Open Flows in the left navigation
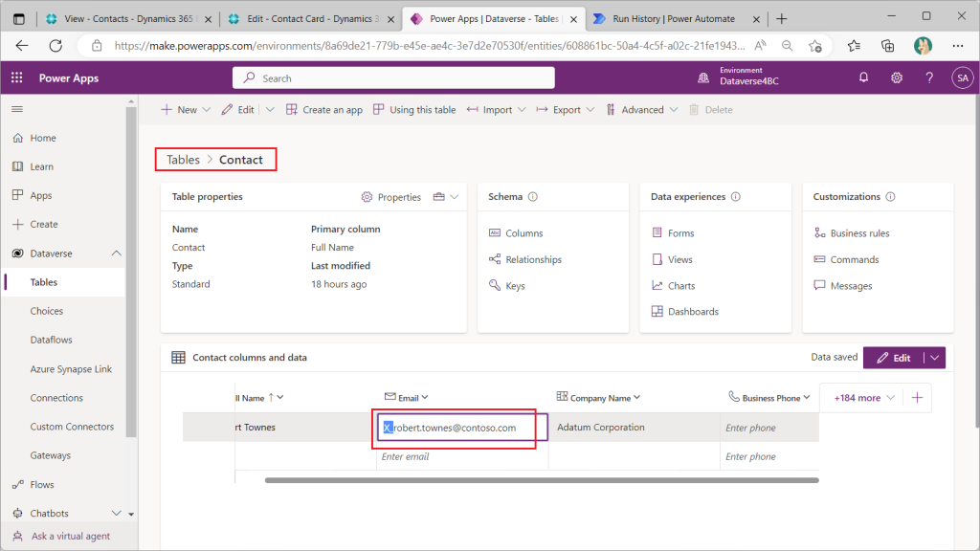This screenshot has width=980, height=551. (x=42, y=484)
